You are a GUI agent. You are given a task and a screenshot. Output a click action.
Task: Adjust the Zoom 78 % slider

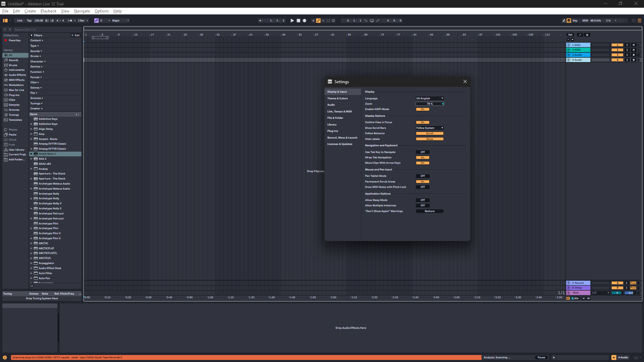(x=430, y=104)
